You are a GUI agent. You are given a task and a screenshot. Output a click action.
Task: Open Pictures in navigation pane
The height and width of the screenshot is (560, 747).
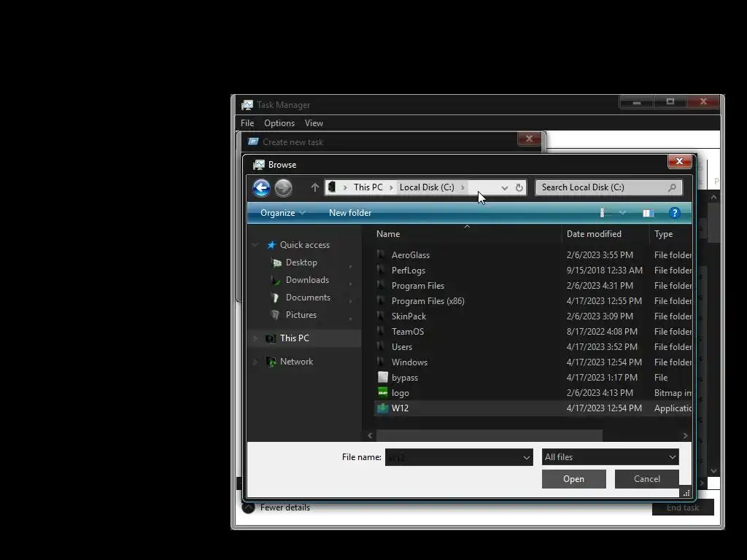point(301,315)
